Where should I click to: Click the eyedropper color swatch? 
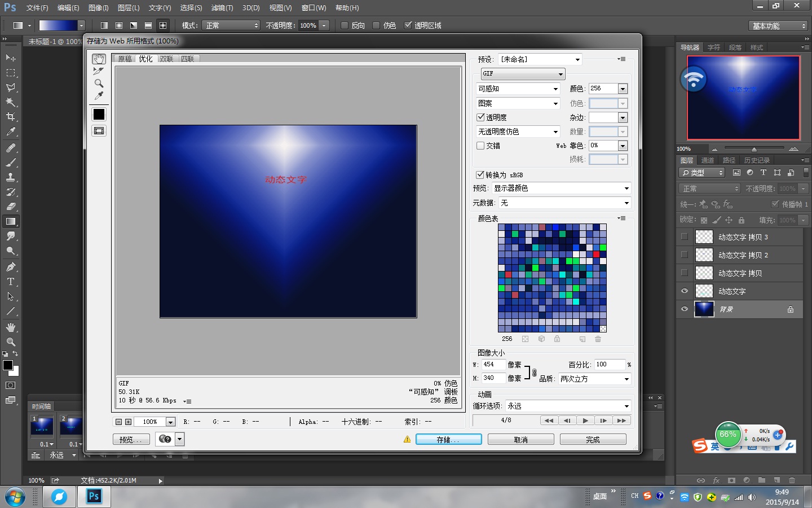pyautogui.click(x=99, y=115)
